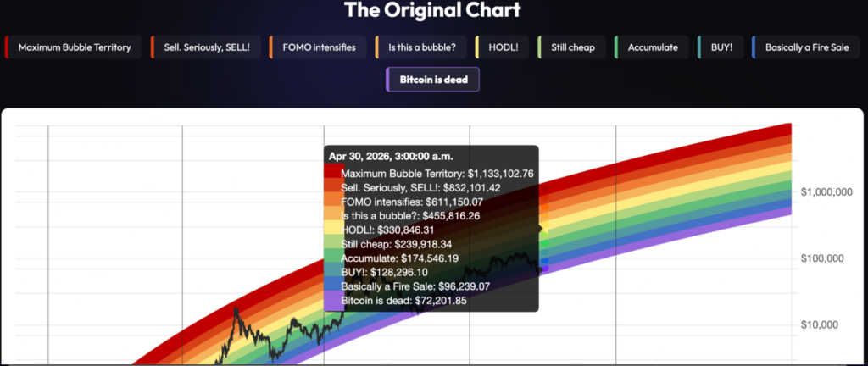Click the BUY! legend item
Viewport: 868px width, 366px height.
coord(721,47)
